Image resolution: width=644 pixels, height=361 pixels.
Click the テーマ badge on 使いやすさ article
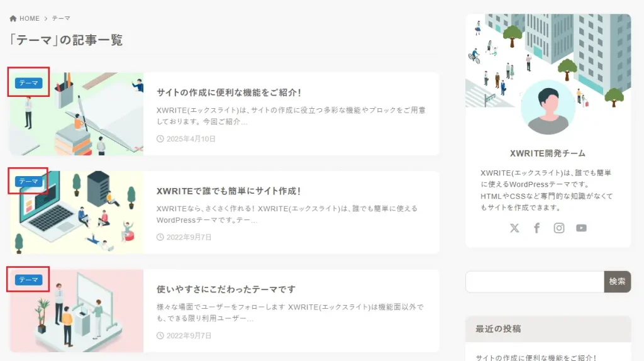29,280
